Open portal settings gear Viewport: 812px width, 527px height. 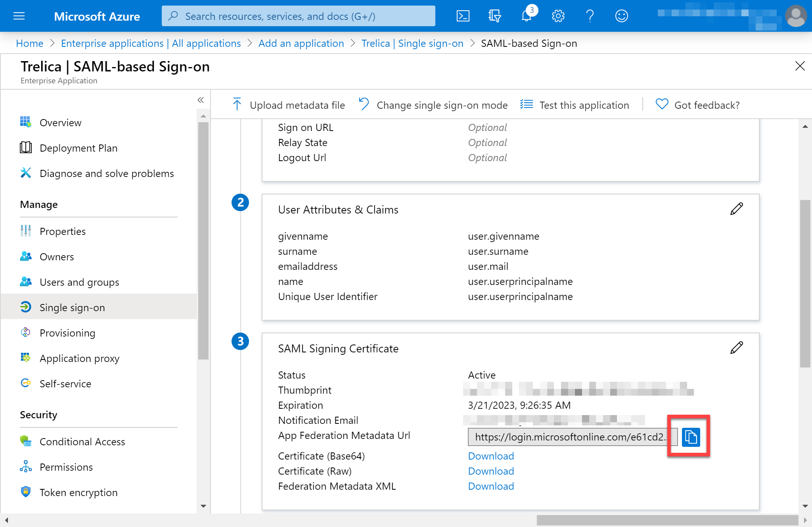(558, 16)
